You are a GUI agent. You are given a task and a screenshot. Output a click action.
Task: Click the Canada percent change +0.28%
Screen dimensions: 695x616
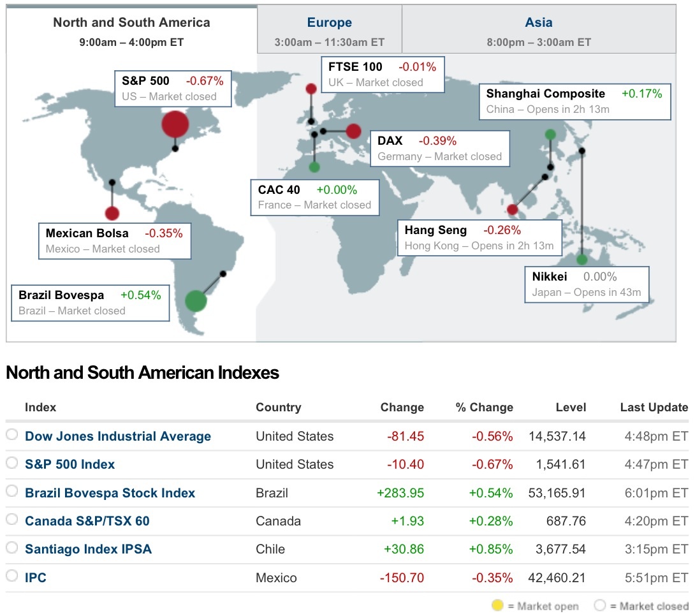click(x=491, y=521)
